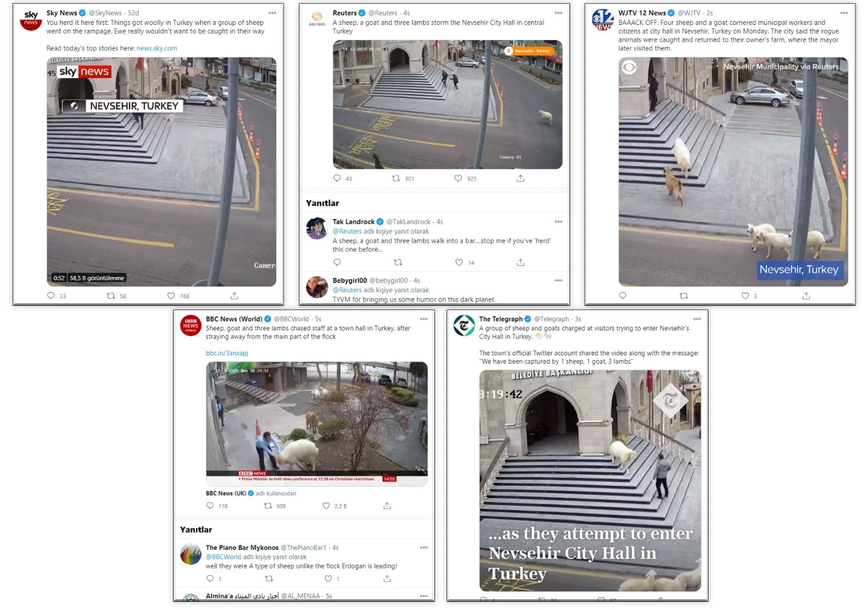The height and width of the screenshot is (610, 868).
Task: Like the Sky News tweet
Action: [x=171, y=296]
